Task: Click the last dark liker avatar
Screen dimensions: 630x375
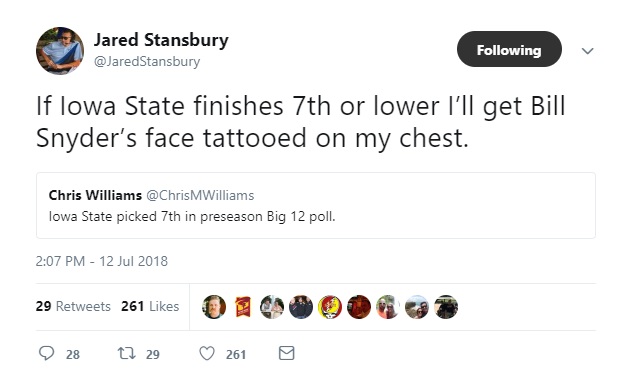Action: coord(446,307)
